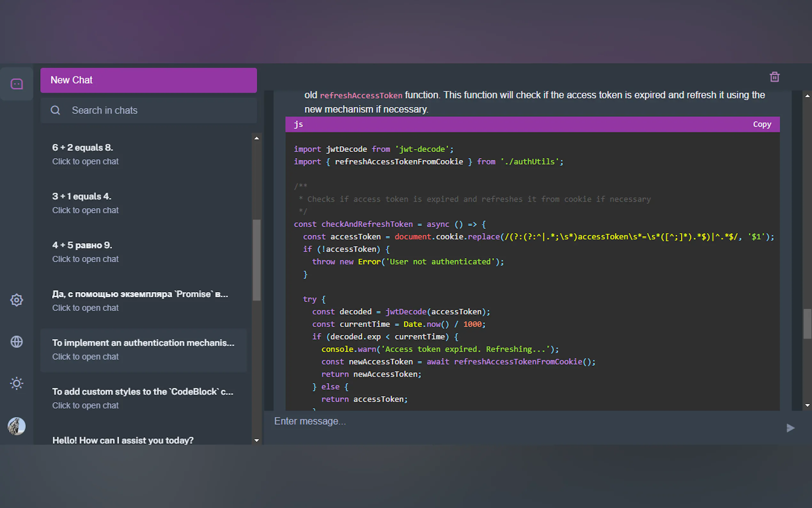
Task: Click the globe language icon
Action: [x=16, y=342]
